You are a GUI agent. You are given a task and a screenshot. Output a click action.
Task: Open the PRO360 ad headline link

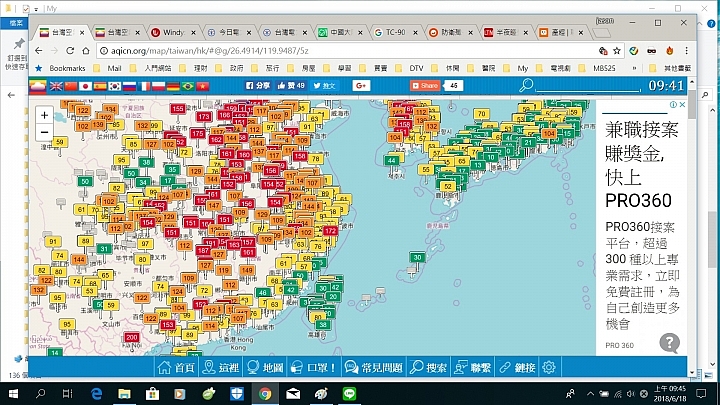(x=641, y=165)
